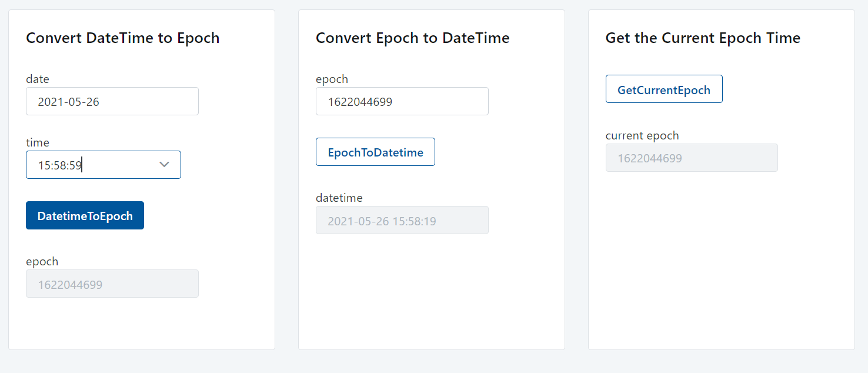Click the 'current epoch' label
Image resolution: width=868 pixels, height=373 pixels.
642,135
